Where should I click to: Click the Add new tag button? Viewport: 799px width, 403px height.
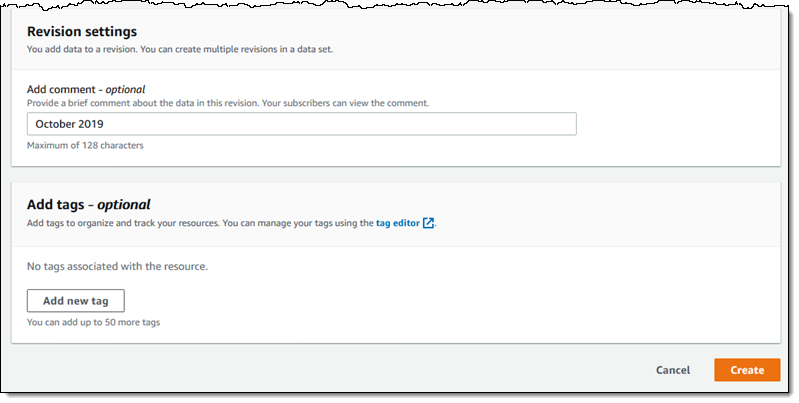coord(76,301)
